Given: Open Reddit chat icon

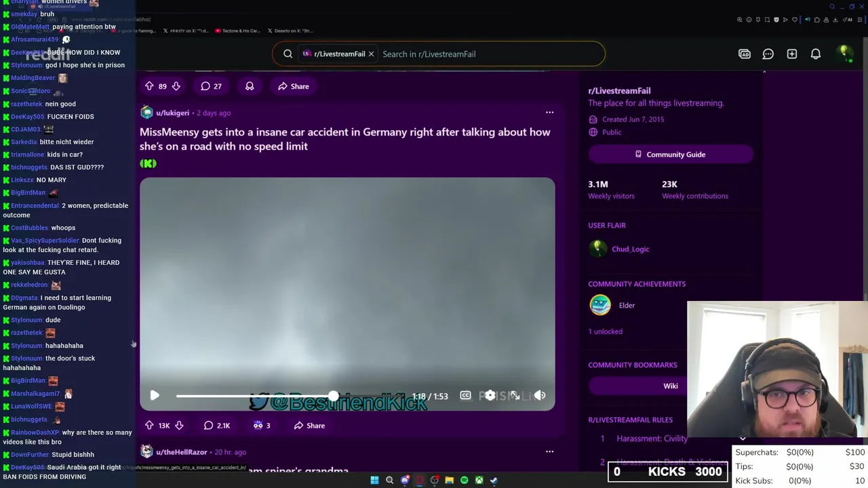Looking at the screenshot, I should (768, 54).
